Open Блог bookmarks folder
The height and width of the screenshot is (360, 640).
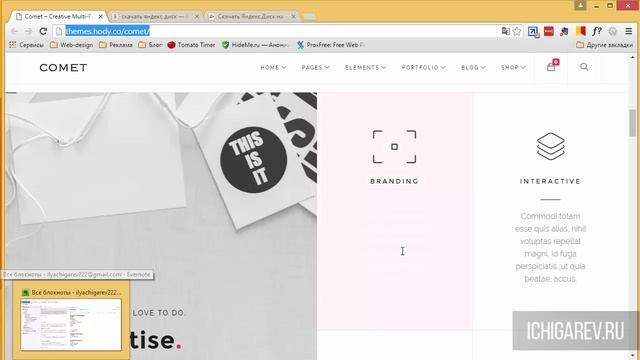(150, 45)
